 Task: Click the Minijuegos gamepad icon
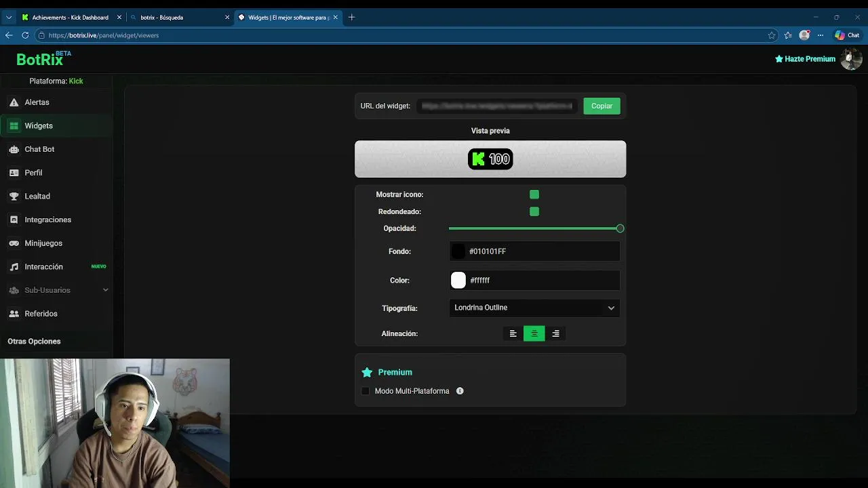click(14, 243)
